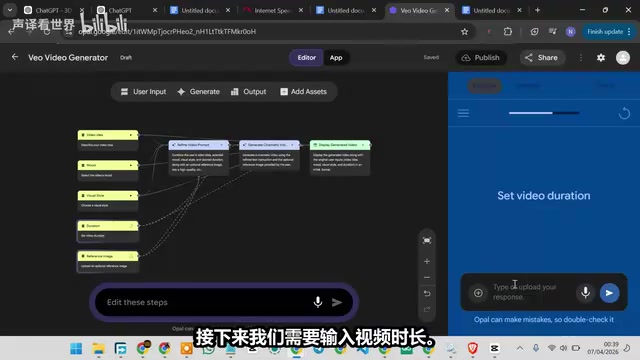Open the Brave browser taskbar icon

473,348
